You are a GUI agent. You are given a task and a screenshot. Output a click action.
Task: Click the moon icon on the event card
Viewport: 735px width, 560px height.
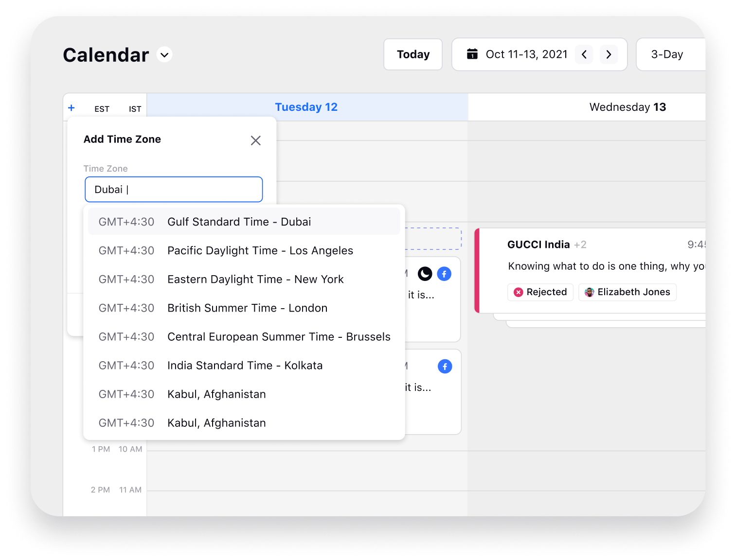point(425,274)
